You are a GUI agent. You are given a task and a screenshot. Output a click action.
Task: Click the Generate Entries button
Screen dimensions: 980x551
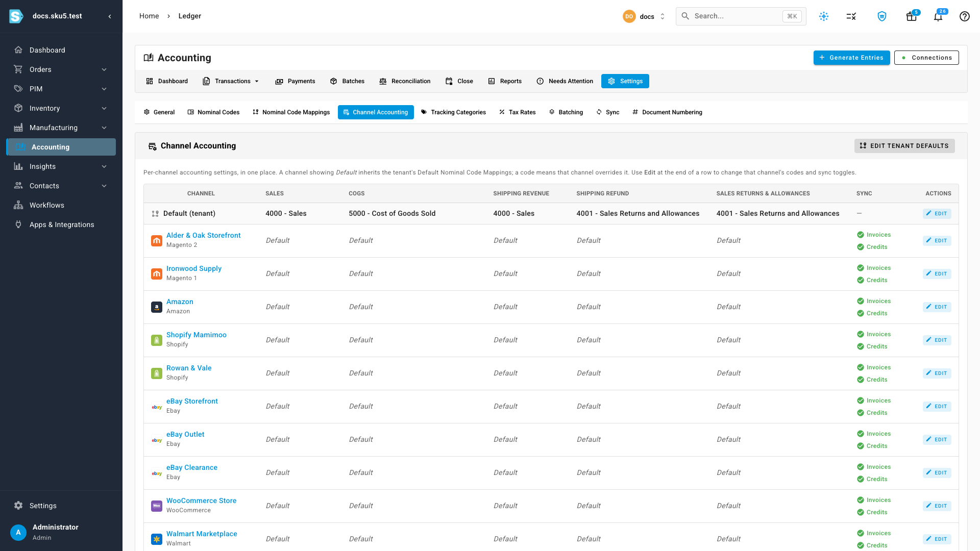pyautogui.click(x=851, y=58)
